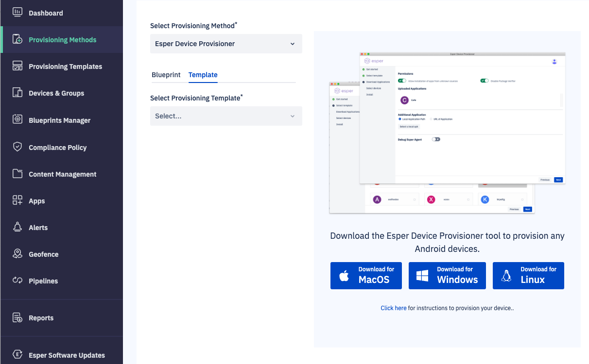Open the Apps section icon
589x364 pixels.
(17, 200)
